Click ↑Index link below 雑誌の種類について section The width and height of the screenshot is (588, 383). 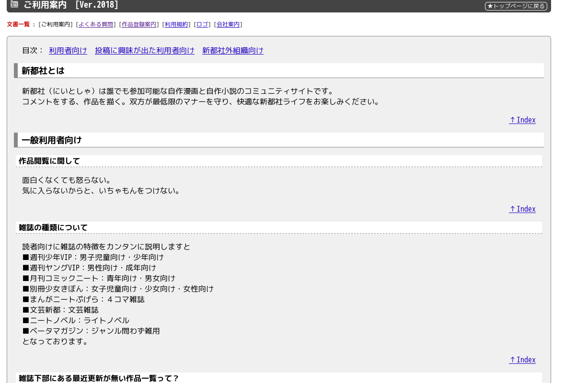522,360
